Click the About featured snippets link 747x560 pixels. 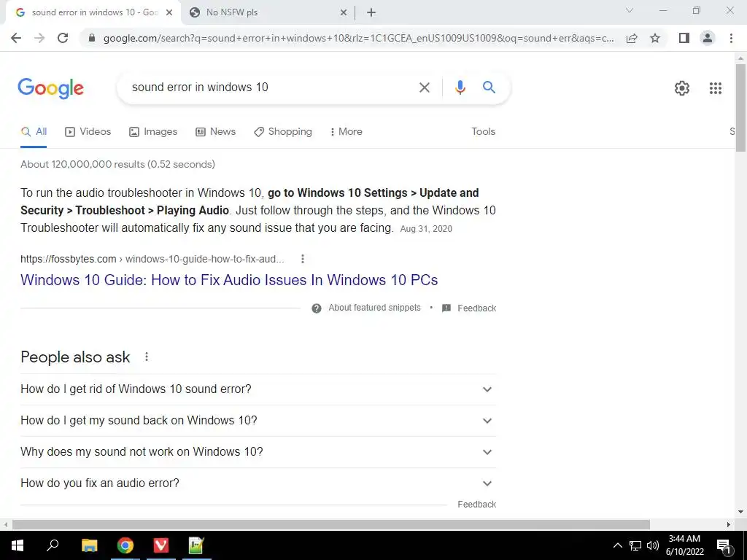click(x=374, y=308)
